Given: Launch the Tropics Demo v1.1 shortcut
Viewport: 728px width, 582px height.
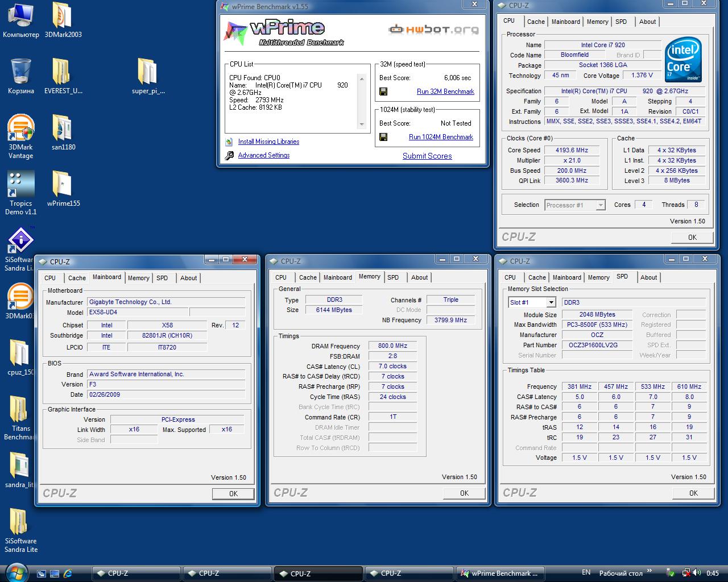Looking at the screenshot, I should click(20, 193).
